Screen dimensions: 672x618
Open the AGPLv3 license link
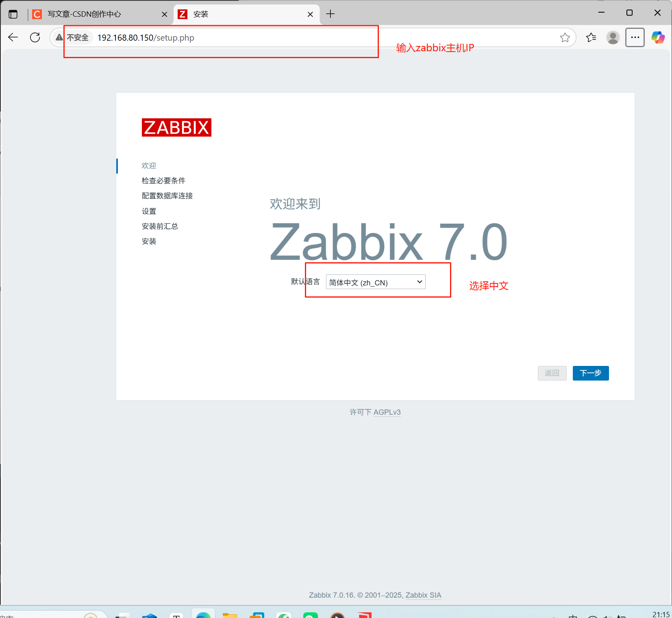pos(387,412)
